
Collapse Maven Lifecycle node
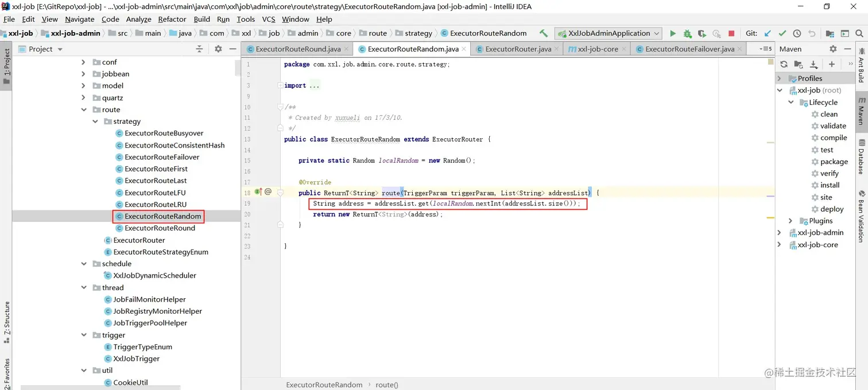(791, 102)
